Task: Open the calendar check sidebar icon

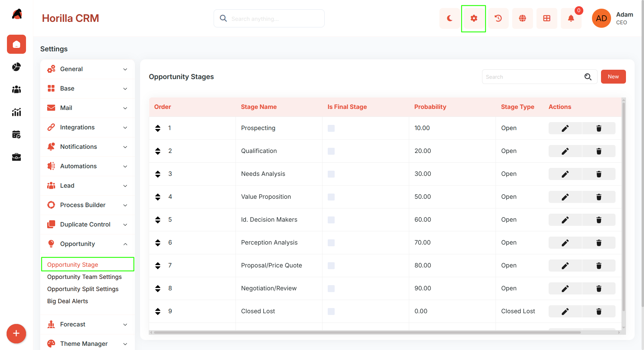Action: coord(16,134)
